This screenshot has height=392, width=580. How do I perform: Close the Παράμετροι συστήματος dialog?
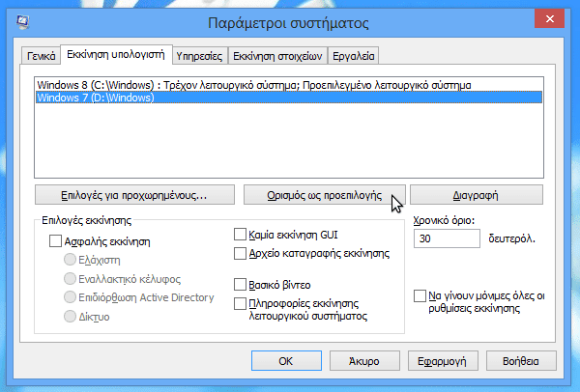point(549,18)
